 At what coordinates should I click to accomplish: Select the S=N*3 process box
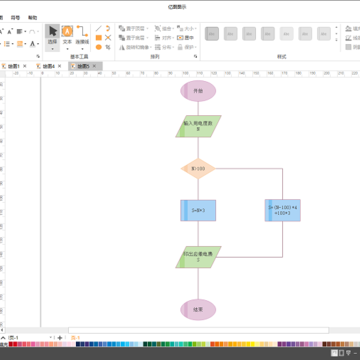[198, 210]
